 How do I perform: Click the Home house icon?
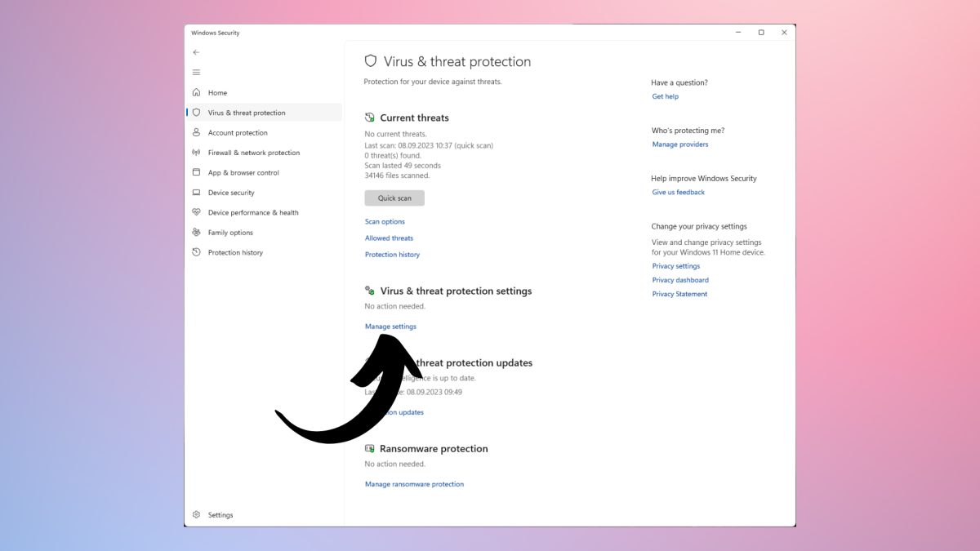(x=196, y=93)
